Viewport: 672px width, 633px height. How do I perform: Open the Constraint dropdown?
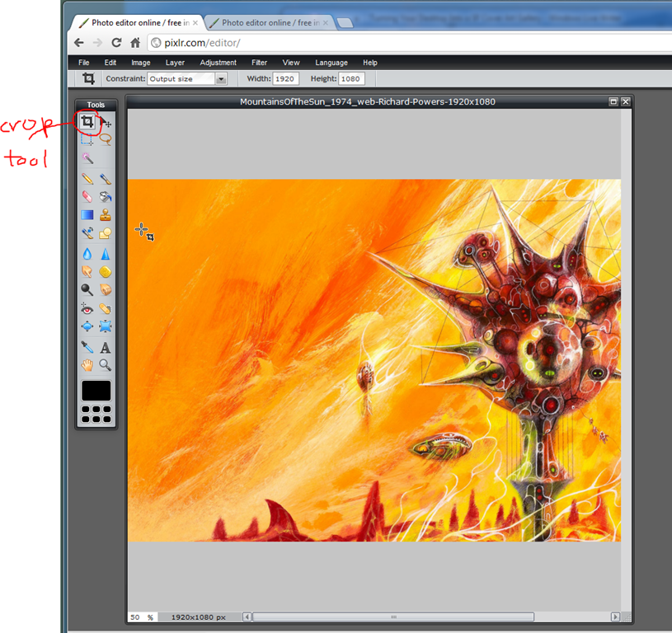(221, 79)
